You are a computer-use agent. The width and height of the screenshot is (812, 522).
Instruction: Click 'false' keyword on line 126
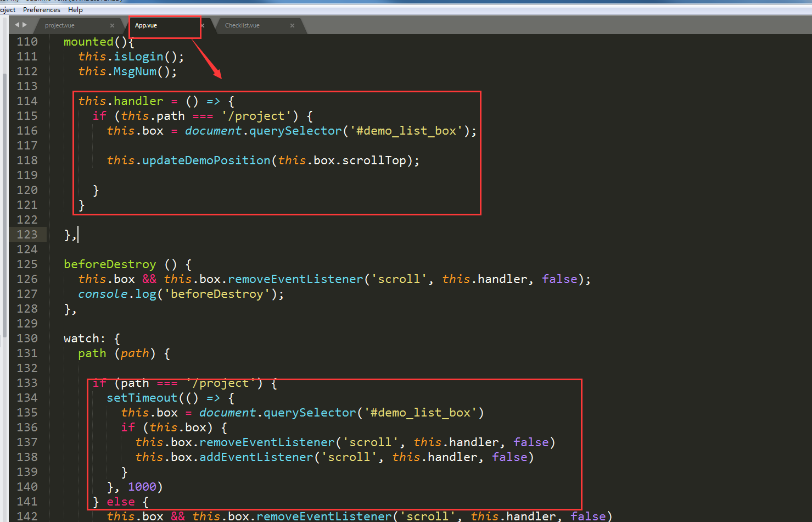point(559,279)
